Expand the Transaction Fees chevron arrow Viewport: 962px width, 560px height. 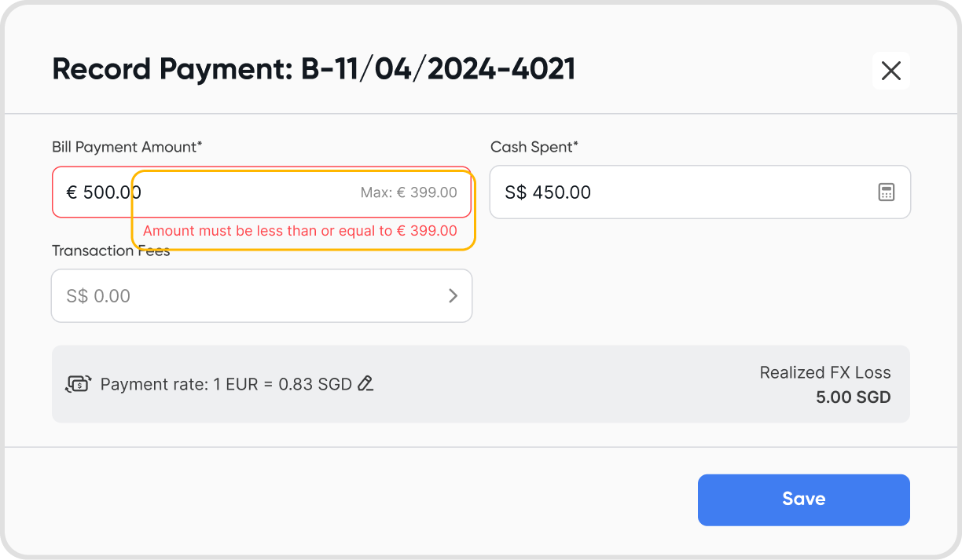(453, 296)
